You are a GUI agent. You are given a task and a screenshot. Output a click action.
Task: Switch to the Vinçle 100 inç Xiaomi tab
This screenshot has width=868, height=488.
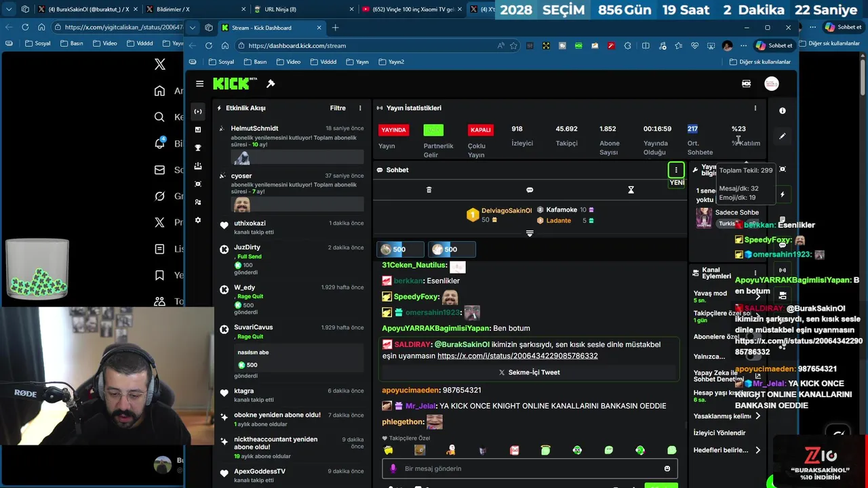coord(412,9)
